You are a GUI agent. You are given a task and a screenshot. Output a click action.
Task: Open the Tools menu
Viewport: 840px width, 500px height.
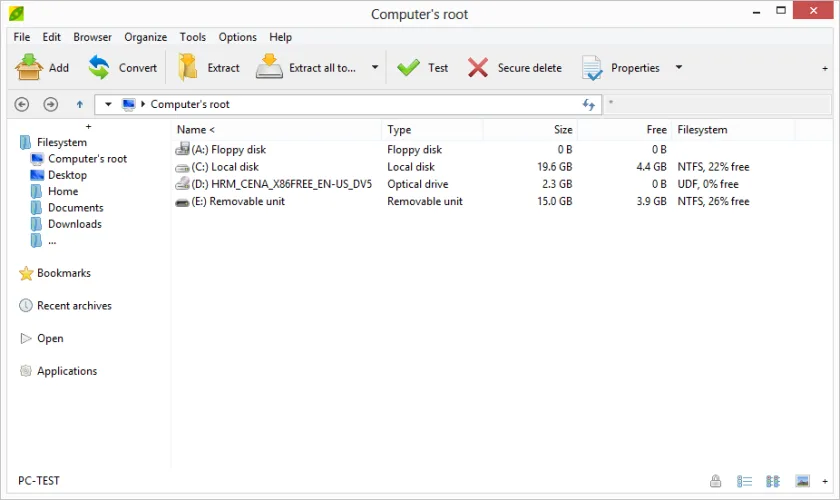[x=193, y=37]
